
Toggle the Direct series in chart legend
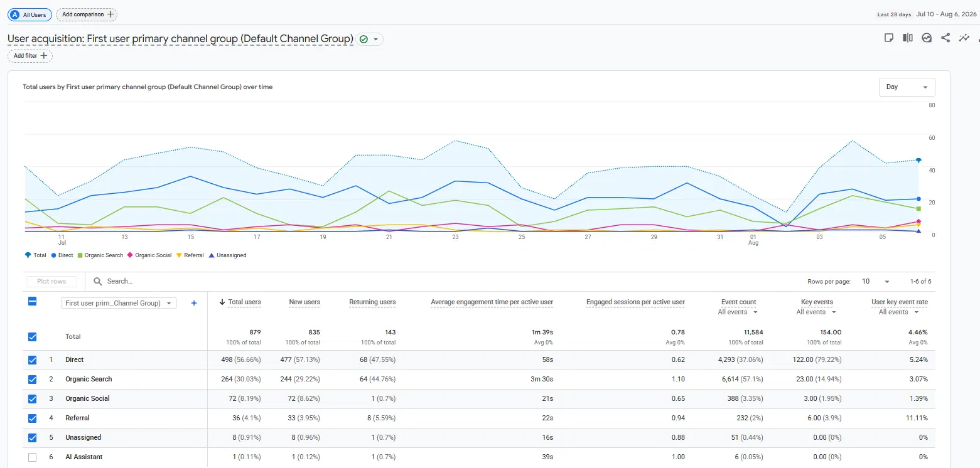coord(62,255)
